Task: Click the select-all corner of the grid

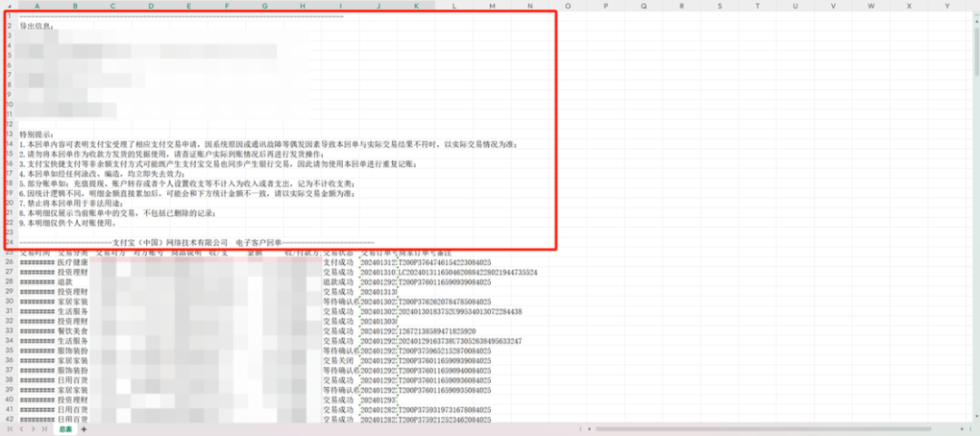Action: pyautogui.click(x=9, y=5)
